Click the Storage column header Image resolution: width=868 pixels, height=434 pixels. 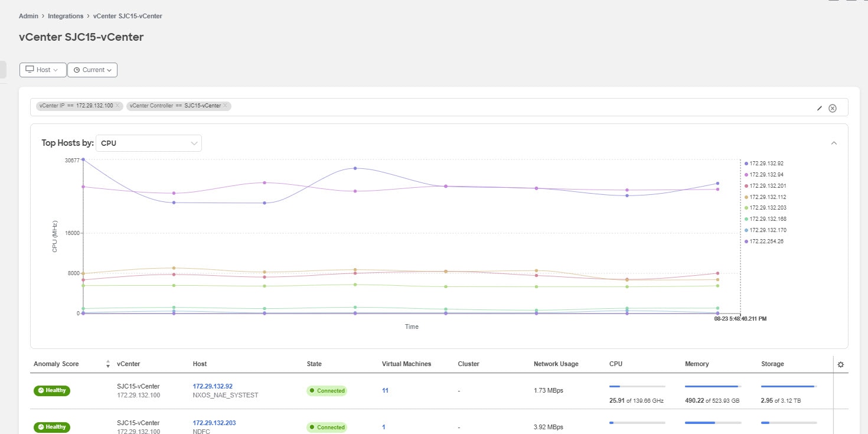pos(773,364)
